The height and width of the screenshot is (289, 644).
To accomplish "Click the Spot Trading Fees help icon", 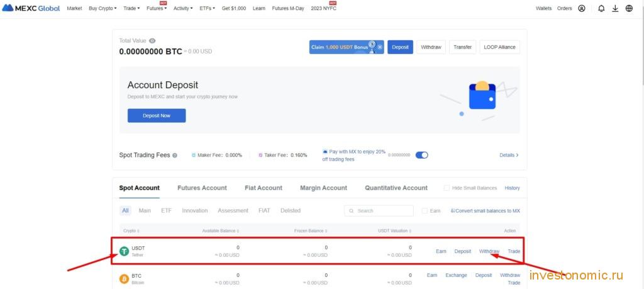I will point(175,156).
